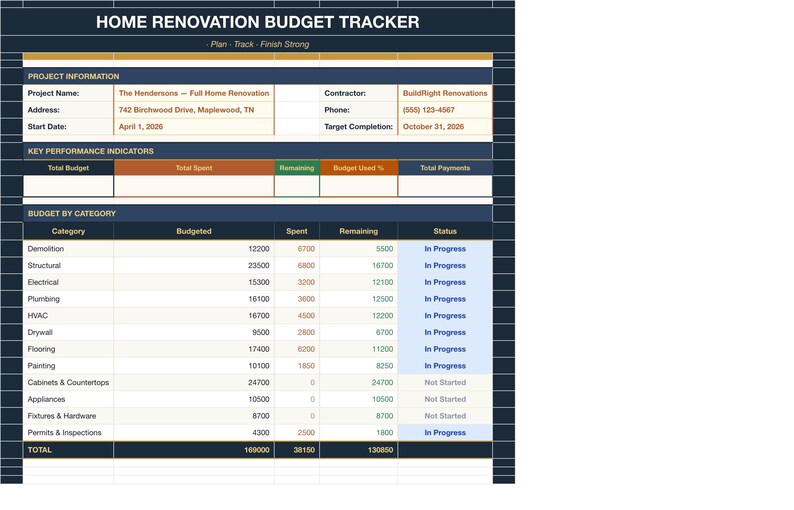Click the 'Address:' label
The image size is (794, 510).
[x=44, y=110]
